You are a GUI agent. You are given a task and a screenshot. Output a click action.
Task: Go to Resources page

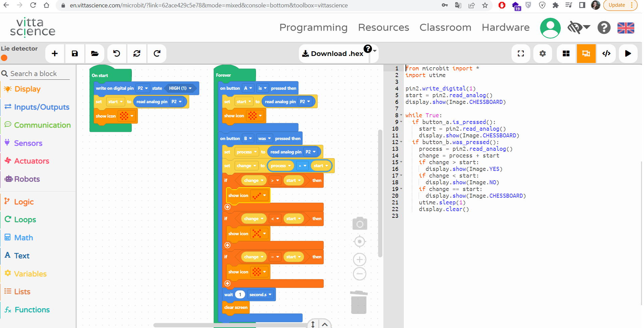coord(384,27)
